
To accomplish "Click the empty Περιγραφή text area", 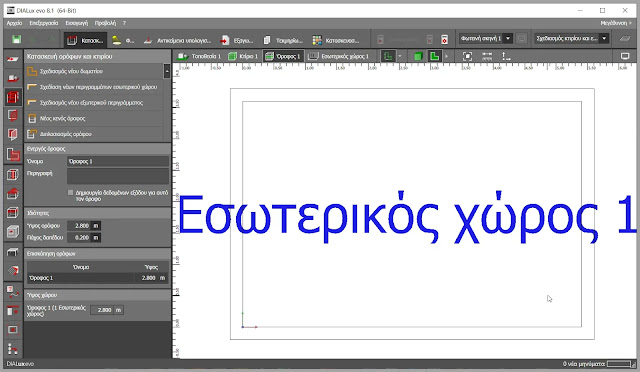I will pyautogui.click(x=118, y=176).
